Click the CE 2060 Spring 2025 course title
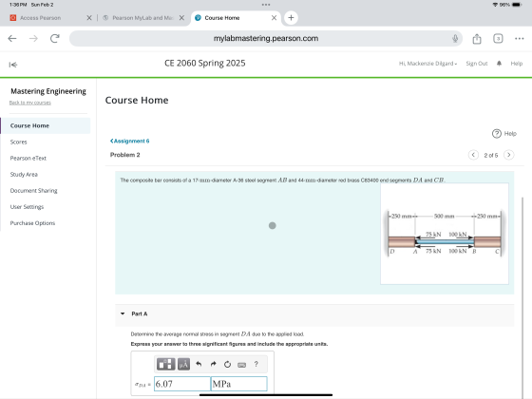This screenshot has width=532, height=399. (x=205, y=63)
